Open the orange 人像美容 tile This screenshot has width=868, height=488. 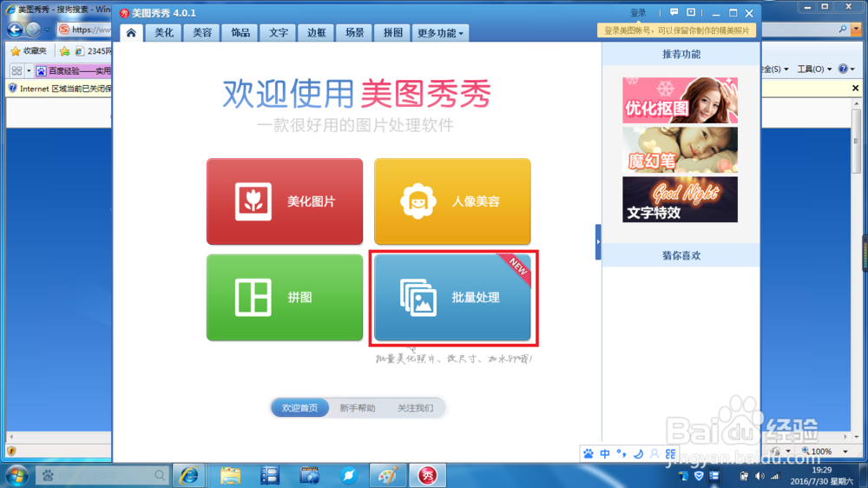pos(452,201)
